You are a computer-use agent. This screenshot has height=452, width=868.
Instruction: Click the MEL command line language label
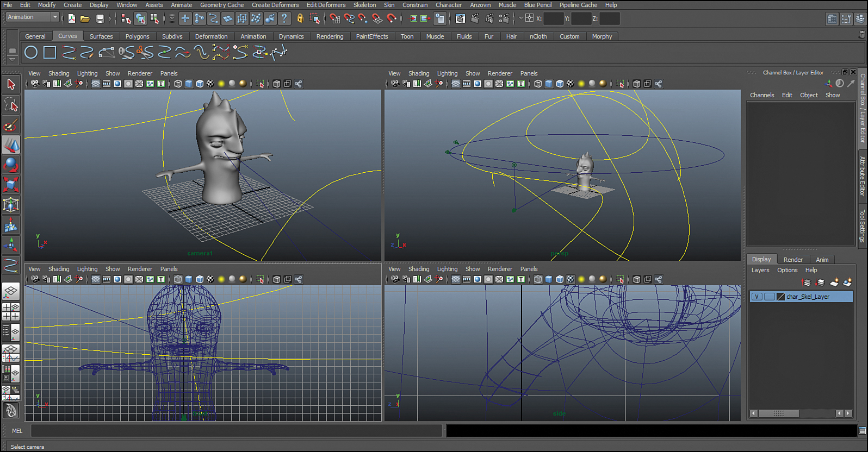17,431
